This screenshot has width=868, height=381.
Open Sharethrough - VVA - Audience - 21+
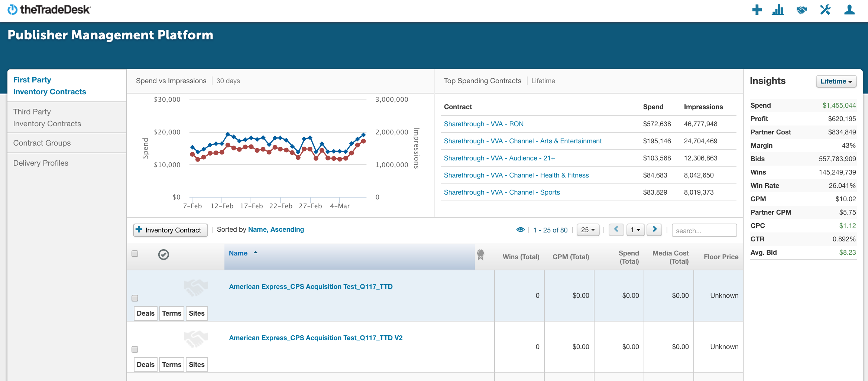[499, 158]
